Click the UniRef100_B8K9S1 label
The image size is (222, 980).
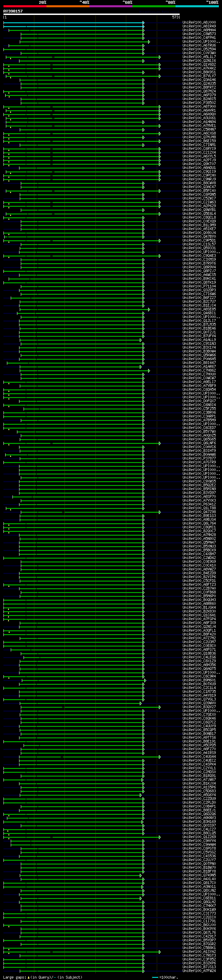pos(199,72)
